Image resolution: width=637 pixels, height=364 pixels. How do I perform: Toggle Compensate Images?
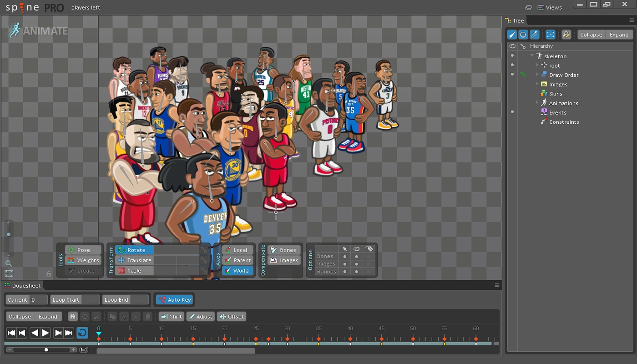pyautogui.click(x=284, y=260)
